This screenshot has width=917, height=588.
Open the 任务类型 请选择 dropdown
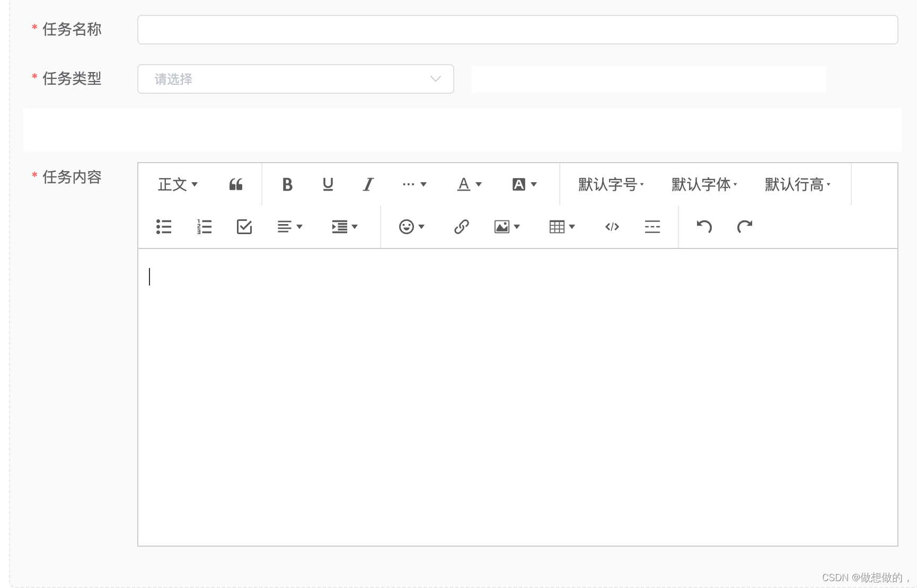click(x=296, y=79)
